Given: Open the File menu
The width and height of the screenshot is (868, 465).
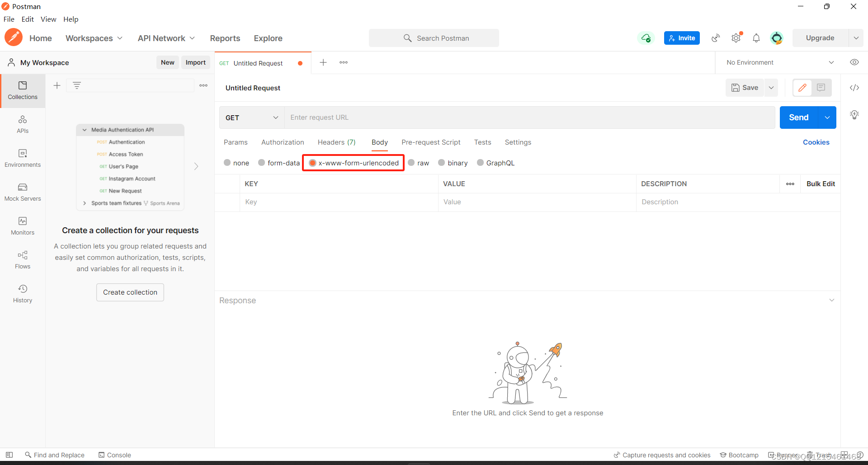Looking at the screenshot, I should [x=9, y=19].
